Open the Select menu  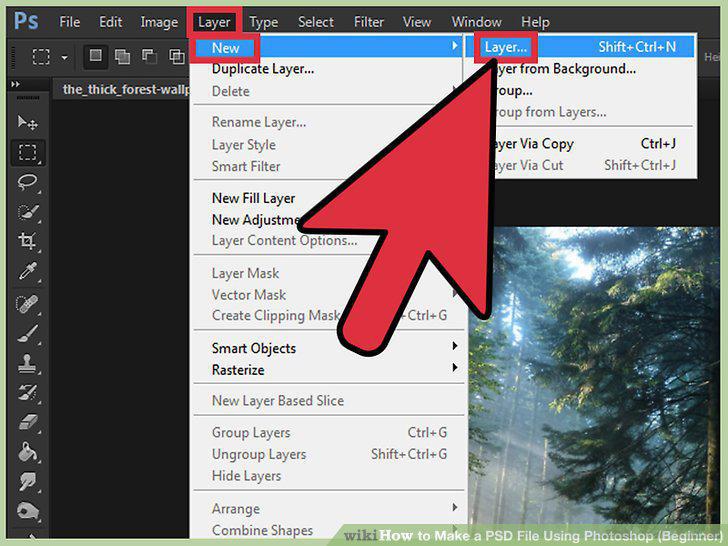(x=316, y=22)
